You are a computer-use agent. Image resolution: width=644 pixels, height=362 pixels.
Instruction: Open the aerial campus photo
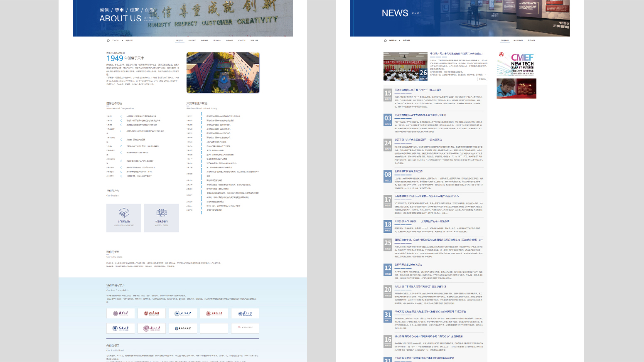pyautogui.click(x=223, y=73)
